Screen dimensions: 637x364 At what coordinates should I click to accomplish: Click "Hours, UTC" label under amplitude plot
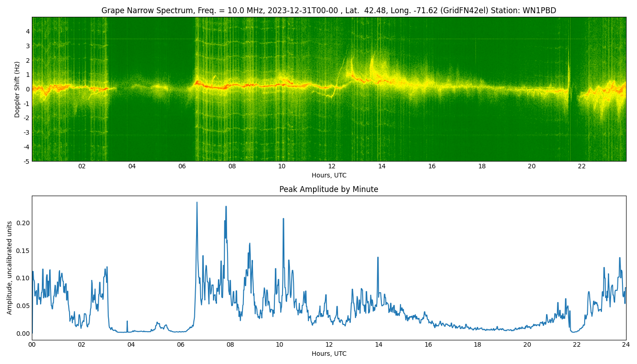[x=329, y=354]
